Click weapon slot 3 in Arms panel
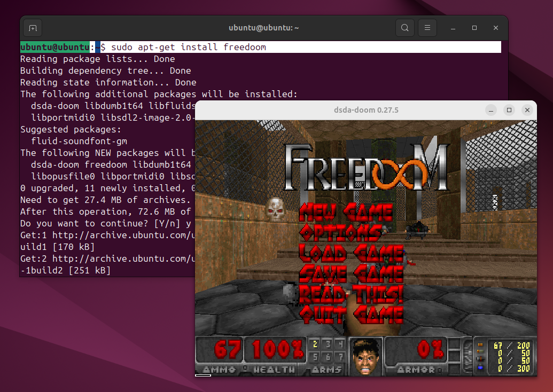The image size is (553, 392). tap(328, 344)
